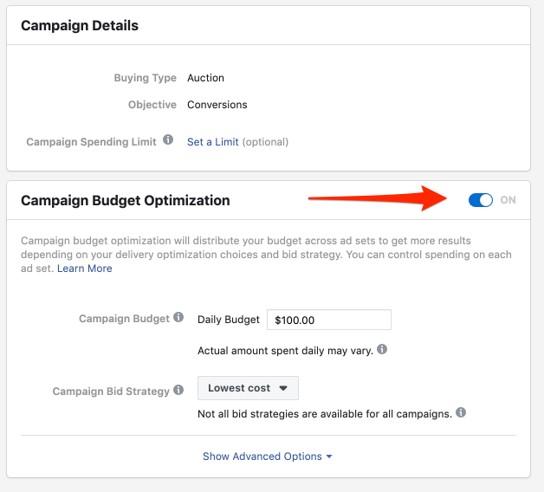Click the $100.00 daily budget field
544x492 pixels.
pyautogui.click(x=329, y=320)
